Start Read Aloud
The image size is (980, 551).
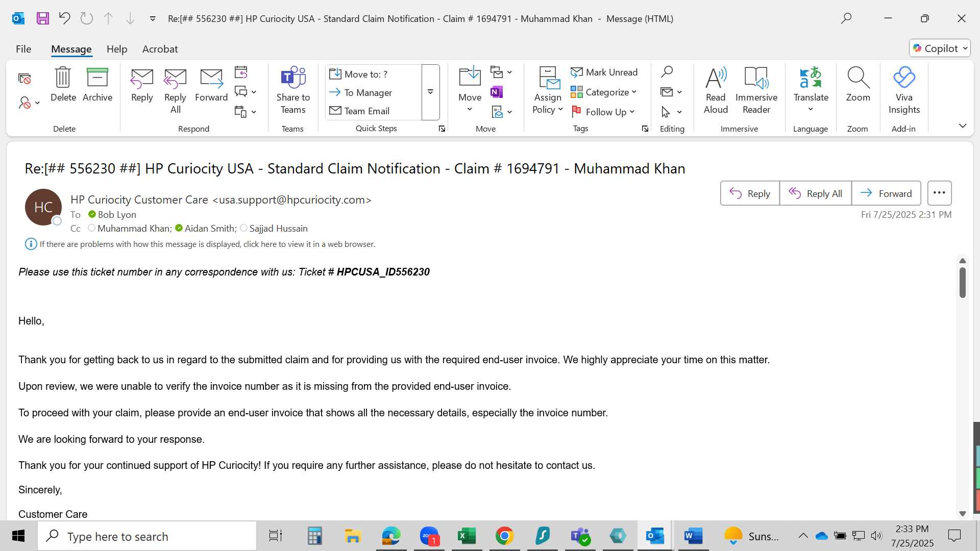tap(716, 91)
